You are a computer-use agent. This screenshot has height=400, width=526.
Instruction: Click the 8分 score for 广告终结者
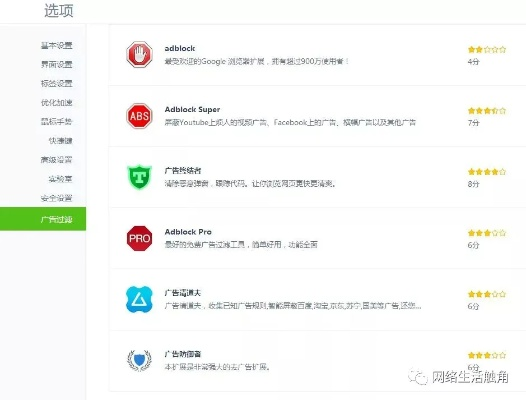[473, 184]
